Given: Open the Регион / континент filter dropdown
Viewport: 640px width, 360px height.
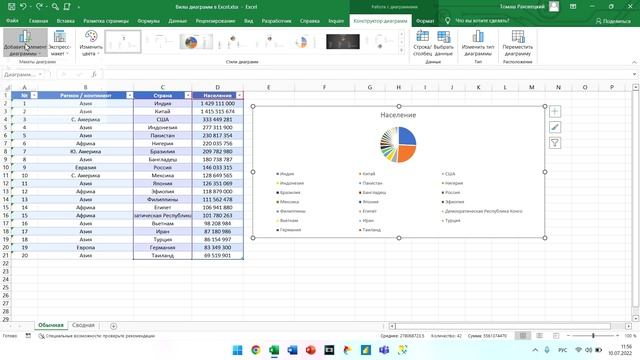Looking at the screenshot, I should (x=129, y=96).
